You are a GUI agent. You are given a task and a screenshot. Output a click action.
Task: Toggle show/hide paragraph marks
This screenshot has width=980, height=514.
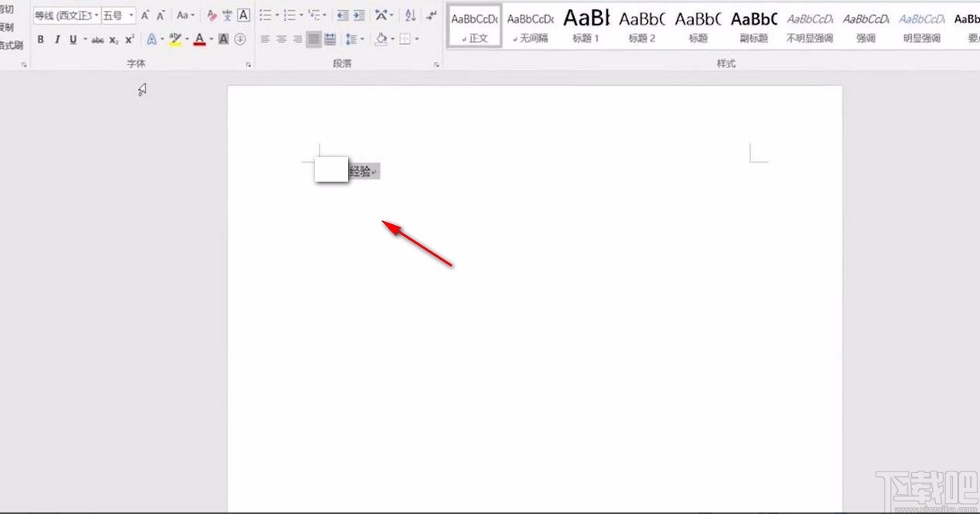pos(431,15)
